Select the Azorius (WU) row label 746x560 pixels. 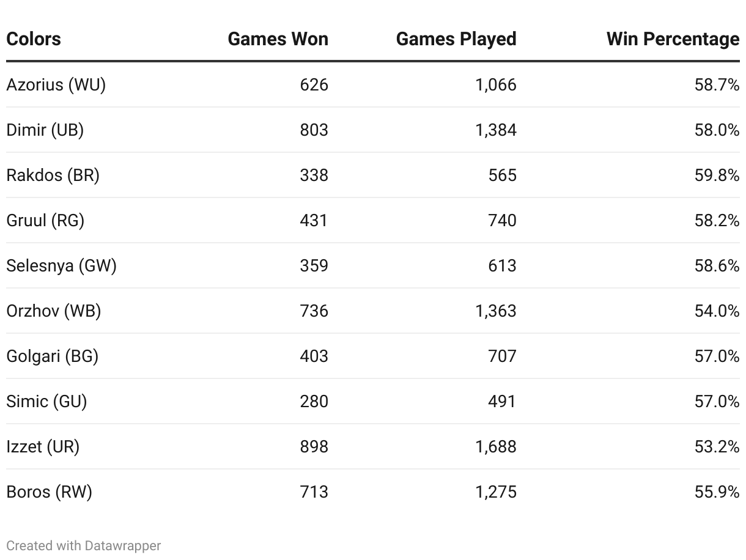tap(56, 85)
